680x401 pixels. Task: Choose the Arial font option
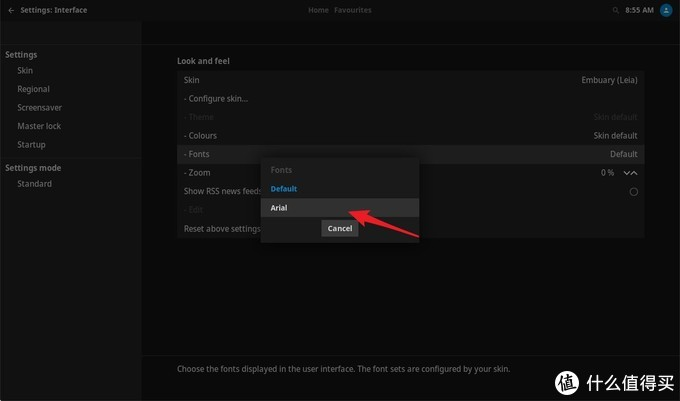[x=340, y=208]
